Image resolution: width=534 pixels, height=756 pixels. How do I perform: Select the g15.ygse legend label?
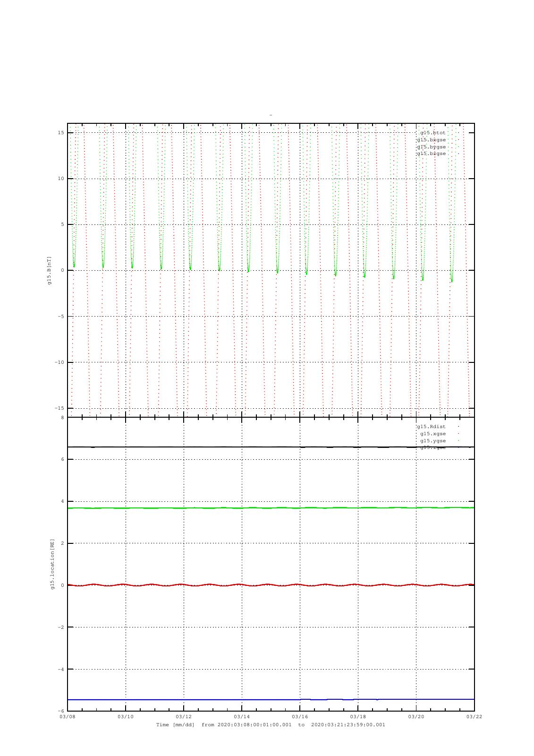tap(433, 441)
